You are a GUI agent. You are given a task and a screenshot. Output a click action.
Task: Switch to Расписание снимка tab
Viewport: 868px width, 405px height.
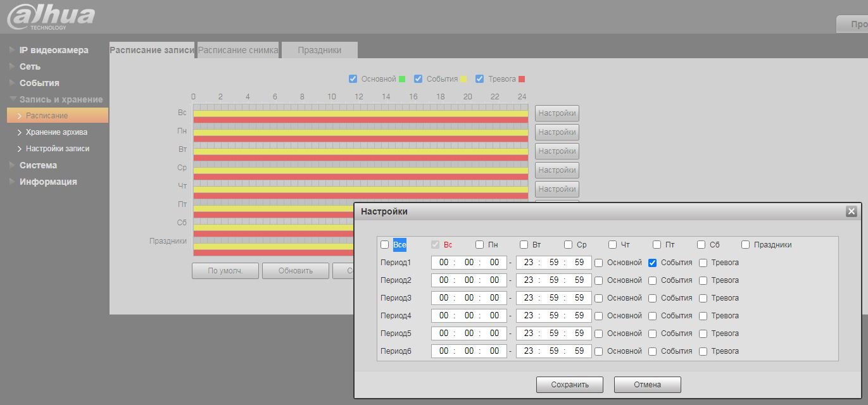(x=238, y=50)
